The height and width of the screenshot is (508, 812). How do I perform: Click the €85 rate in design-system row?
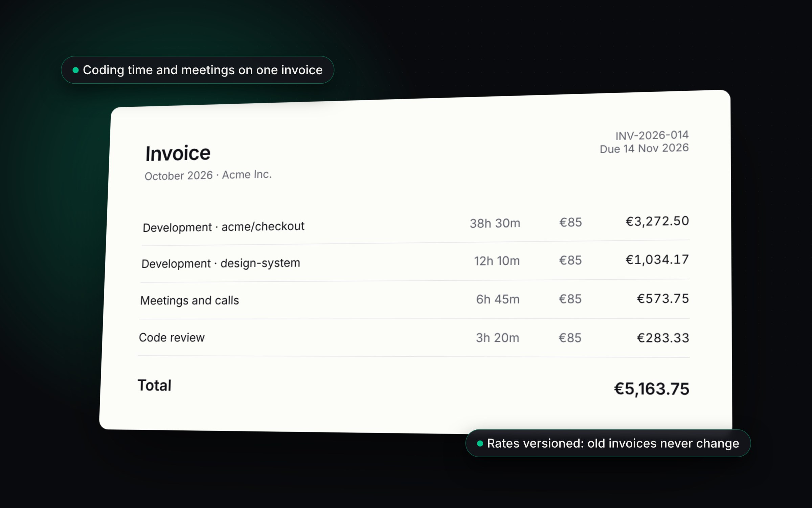[570, 260]
